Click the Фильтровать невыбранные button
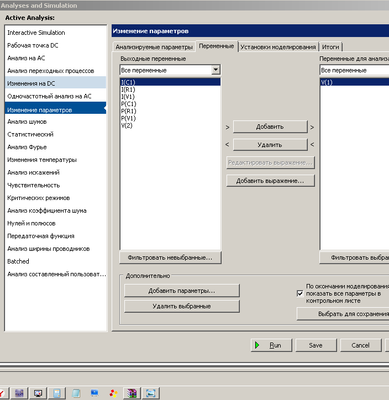This screenshot has width=389, height=400. tap(170, 258)
